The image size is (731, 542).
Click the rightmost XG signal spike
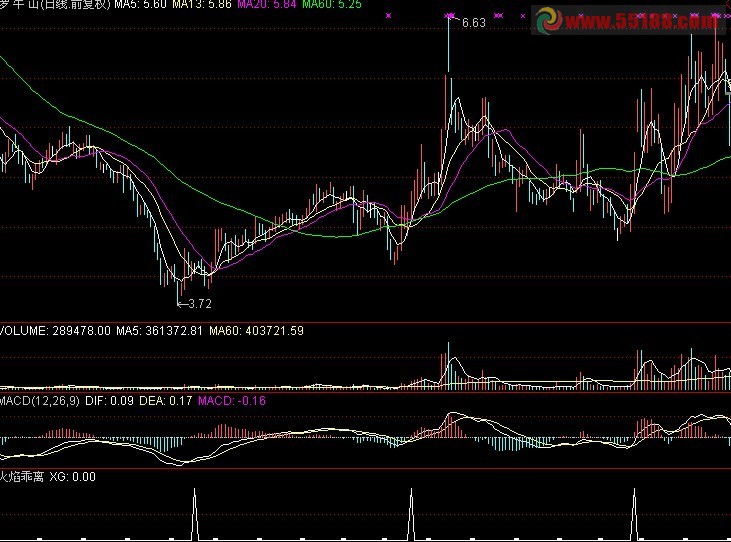click(x=634, y=514)
